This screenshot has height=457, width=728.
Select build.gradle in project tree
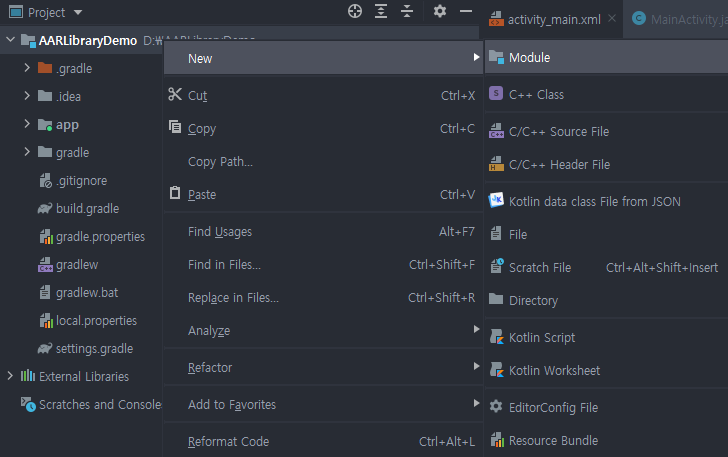87,209
